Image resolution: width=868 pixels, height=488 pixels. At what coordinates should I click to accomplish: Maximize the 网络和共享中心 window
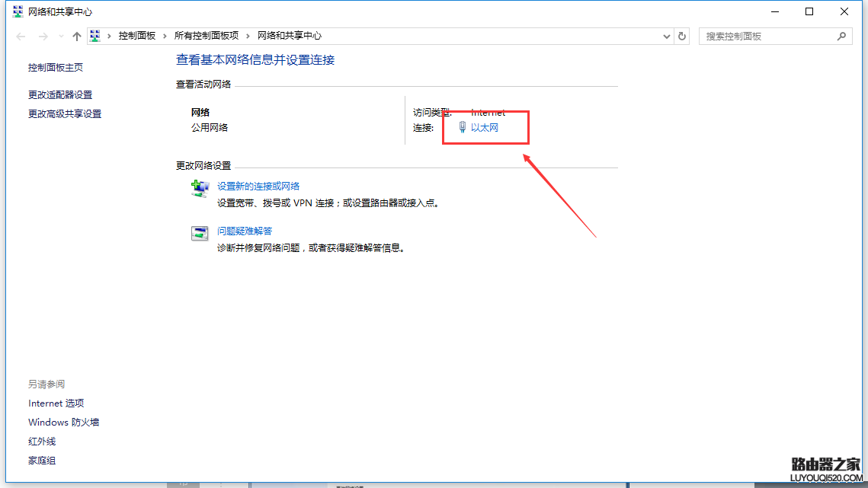[809, 11]
